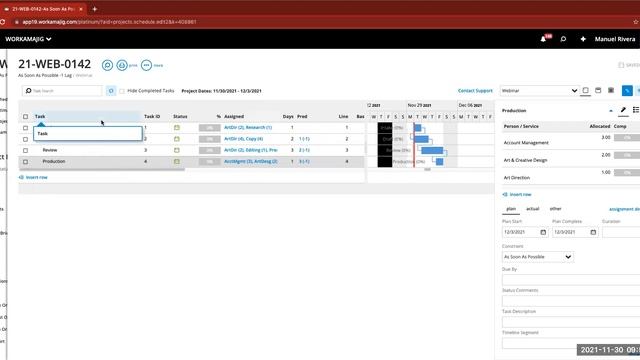Click the Review task name
Viewport: 640px width, 360px height.
point(50,150)
